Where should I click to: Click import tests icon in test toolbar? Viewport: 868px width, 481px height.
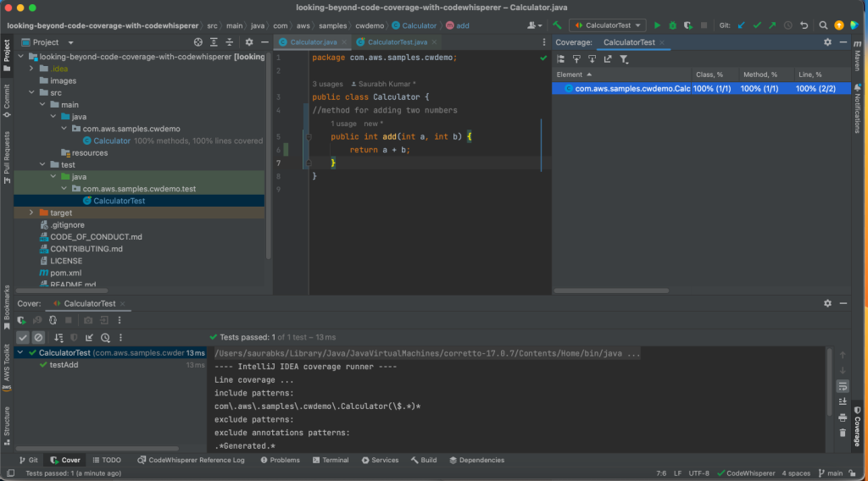[x=89, y=337]
